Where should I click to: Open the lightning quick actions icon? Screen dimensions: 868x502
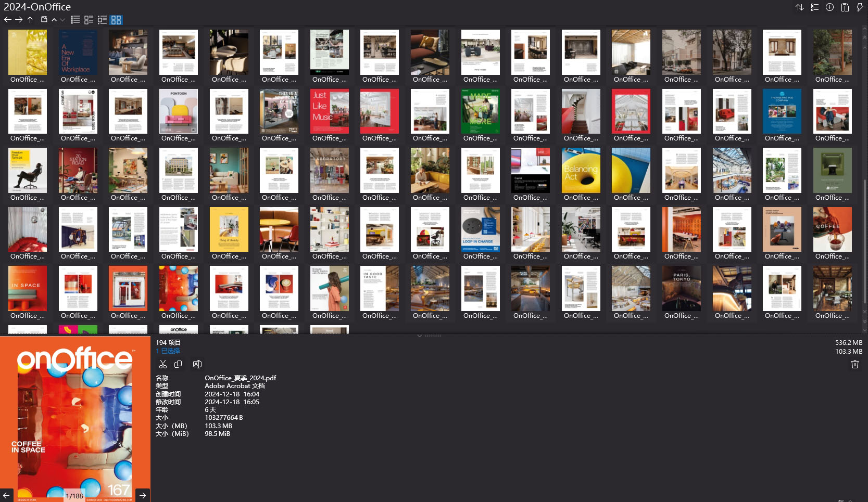click(x=860, y=7)
